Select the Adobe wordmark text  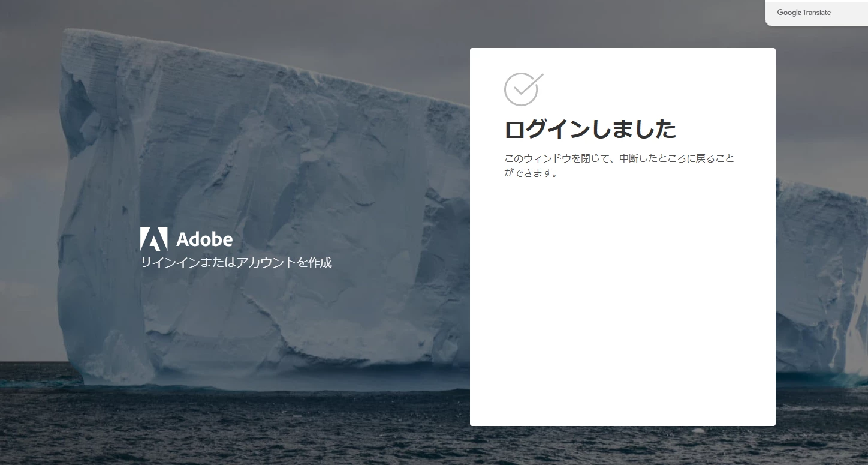tap(204, 239)
